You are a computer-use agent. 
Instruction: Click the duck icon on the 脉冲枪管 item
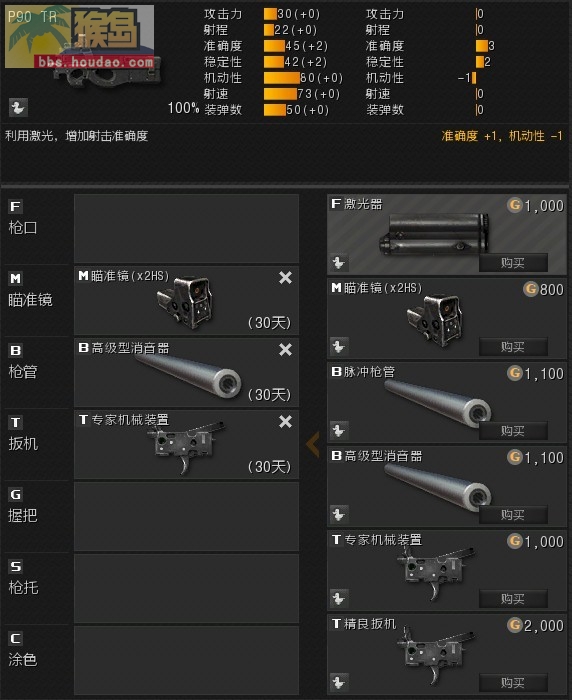[x=338, y=430]
